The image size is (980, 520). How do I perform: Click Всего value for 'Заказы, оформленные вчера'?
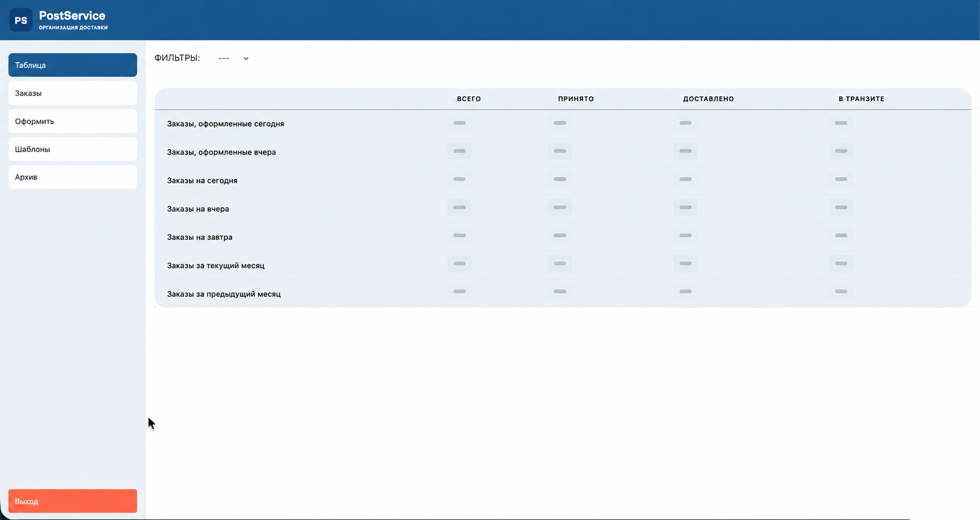click(459, 151)
